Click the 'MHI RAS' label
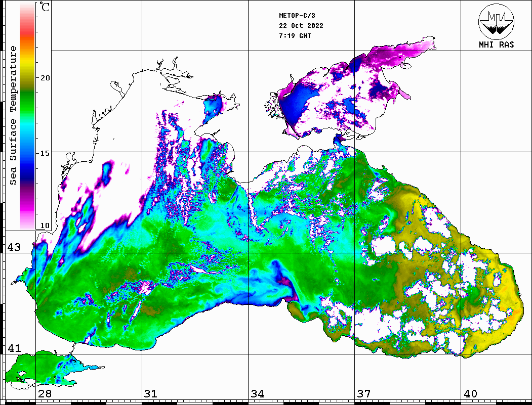Image resolution: width=532 pixels, height=405 pixels. click(x=496, y=44)
